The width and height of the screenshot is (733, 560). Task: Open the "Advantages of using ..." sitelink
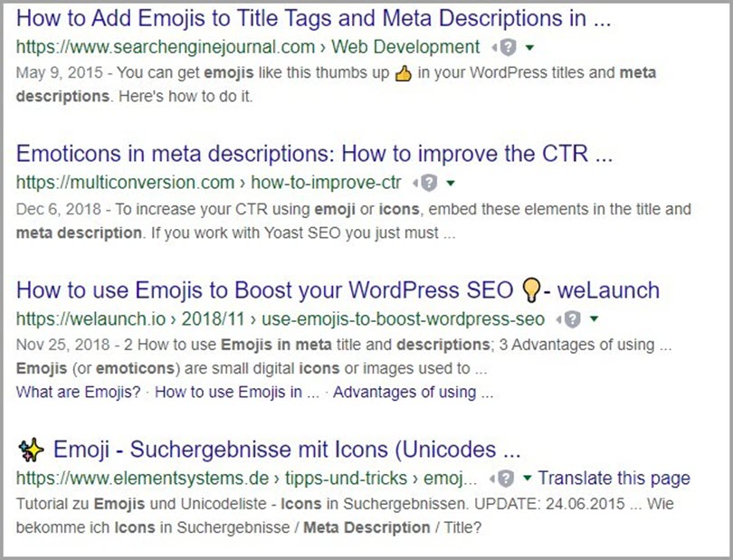pyautogui.click(x=414, y=392)
